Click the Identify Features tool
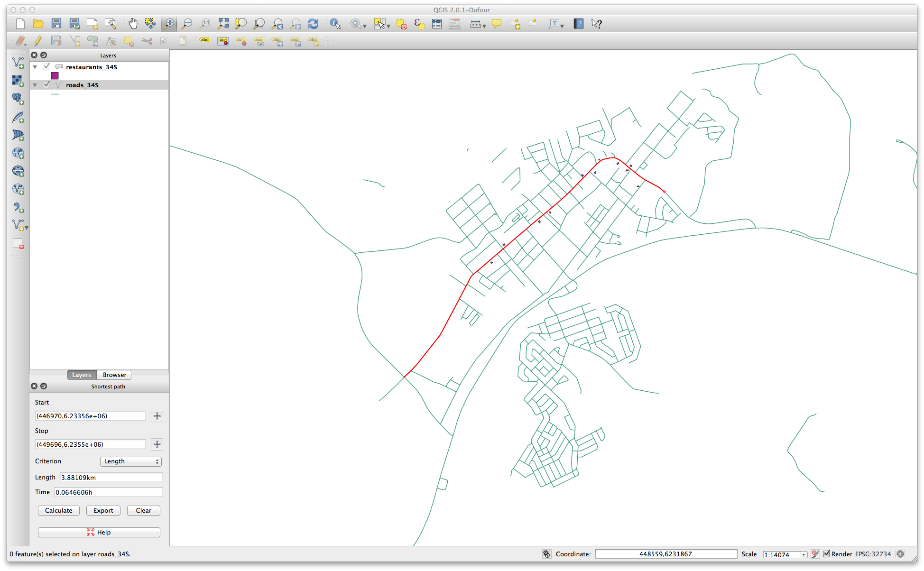Viewport: 924px width, 571px height. pyautogui.click(x=335, y=23)
